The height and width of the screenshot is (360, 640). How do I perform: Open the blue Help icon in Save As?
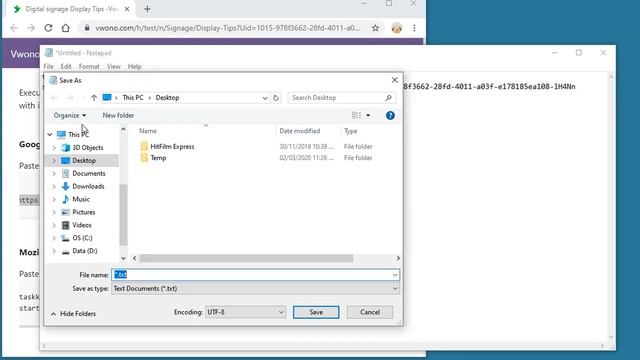tap(390, 116)
